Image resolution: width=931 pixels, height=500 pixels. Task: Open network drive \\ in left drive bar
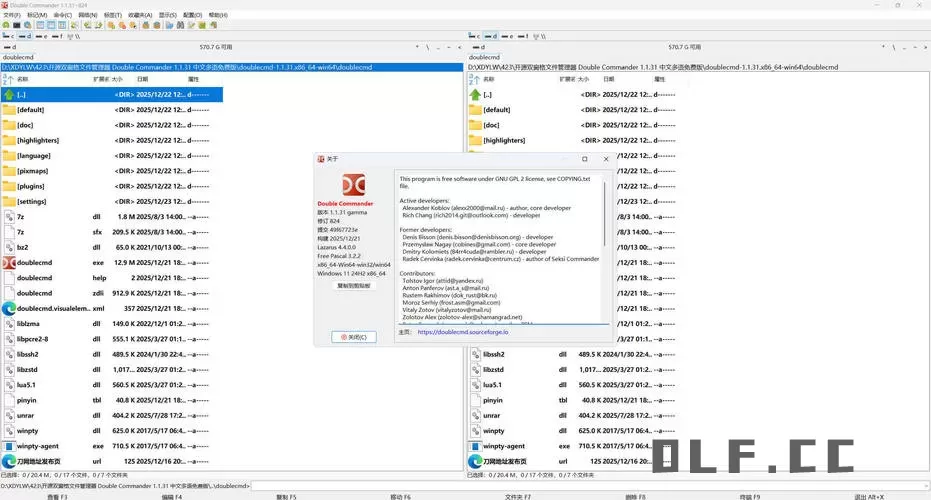click(74, 36)
